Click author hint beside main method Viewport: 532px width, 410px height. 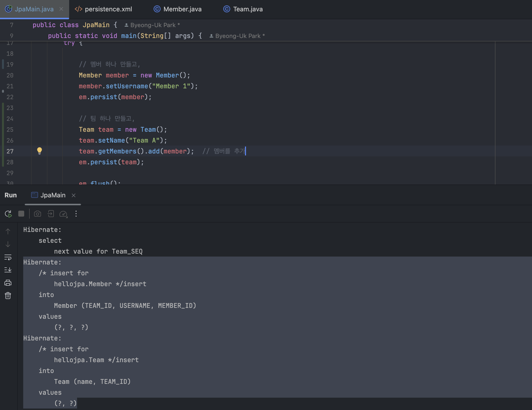237,36
